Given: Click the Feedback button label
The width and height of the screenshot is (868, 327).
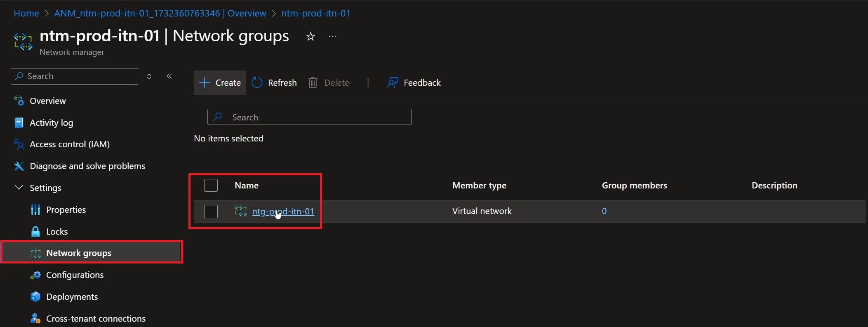Looking at the screenshot, I should coord(422,83).
